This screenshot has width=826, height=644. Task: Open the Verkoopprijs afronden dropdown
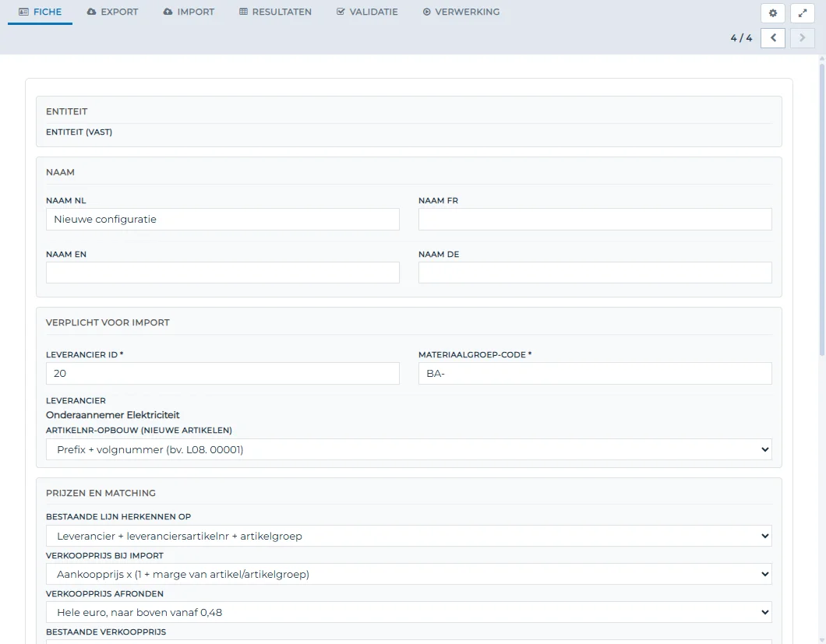pyautogui.click(x=409, y=612)
